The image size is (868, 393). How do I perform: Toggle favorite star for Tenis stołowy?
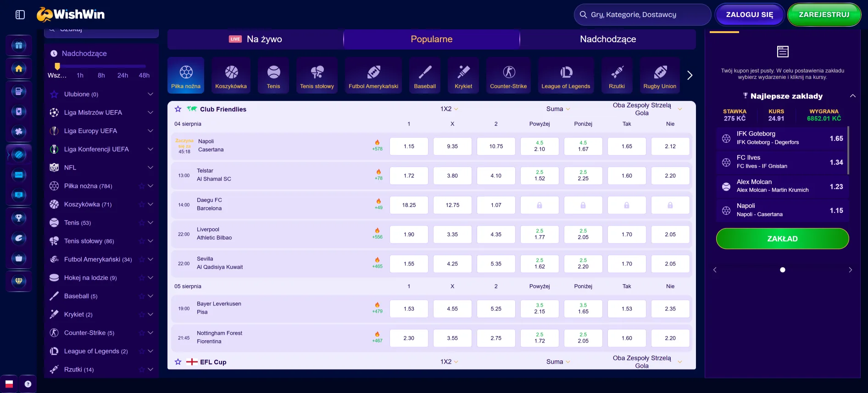[x=142, y=241]
